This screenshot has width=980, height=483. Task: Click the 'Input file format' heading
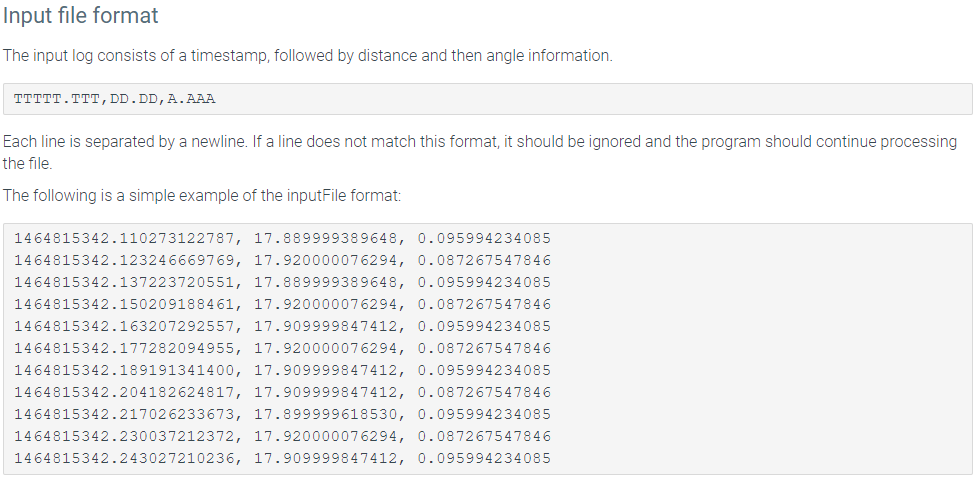(81, 16)
